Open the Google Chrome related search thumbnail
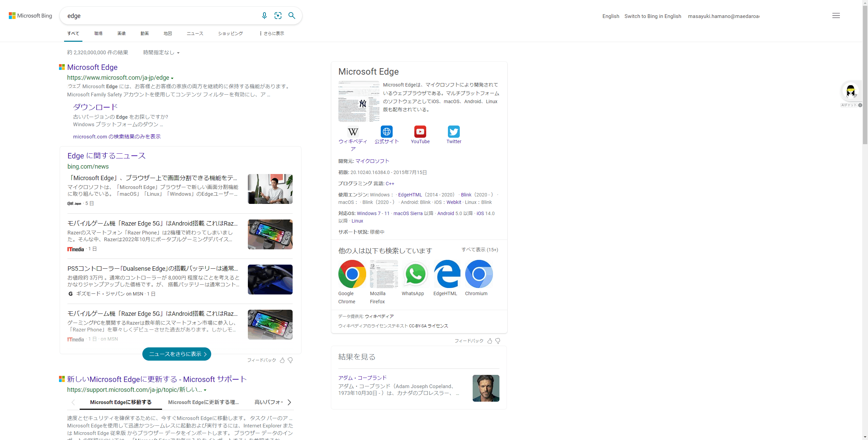This screenshot has height=440, width=868. pyautogui.click(x=352, y=274)
